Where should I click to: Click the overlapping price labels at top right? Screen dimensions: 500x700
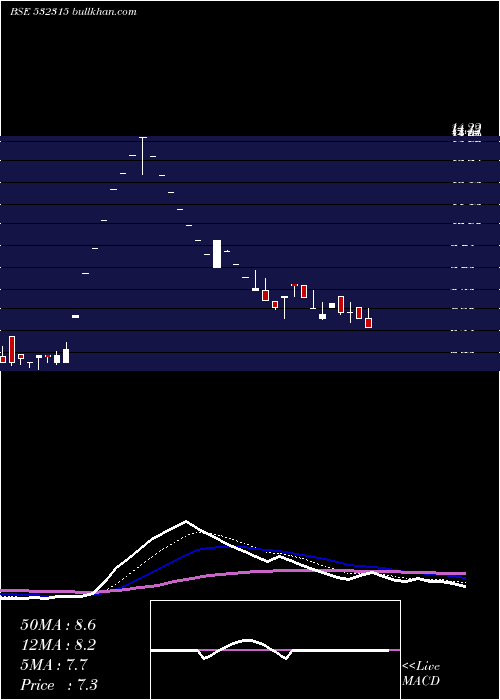coord(467,130)
